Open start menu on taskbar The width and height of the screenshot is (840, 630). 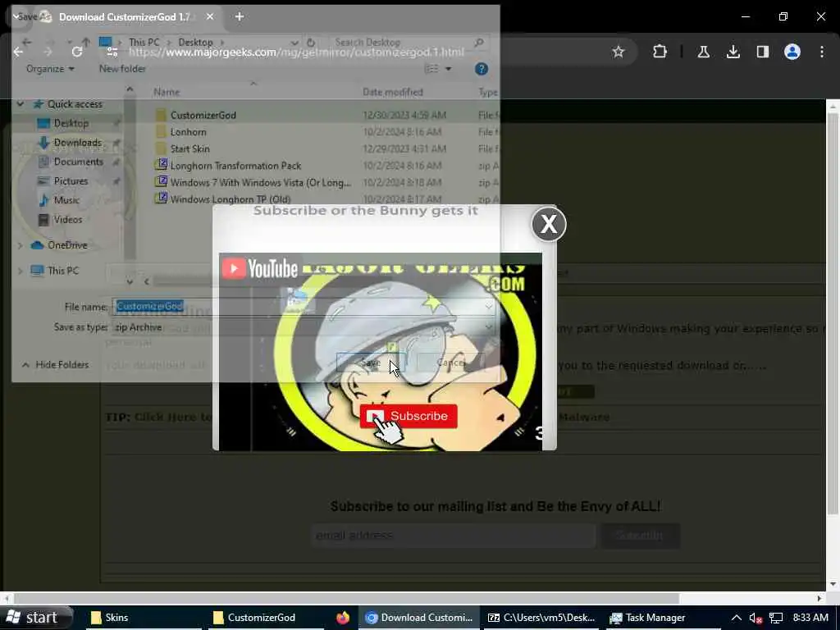(35, 619)
